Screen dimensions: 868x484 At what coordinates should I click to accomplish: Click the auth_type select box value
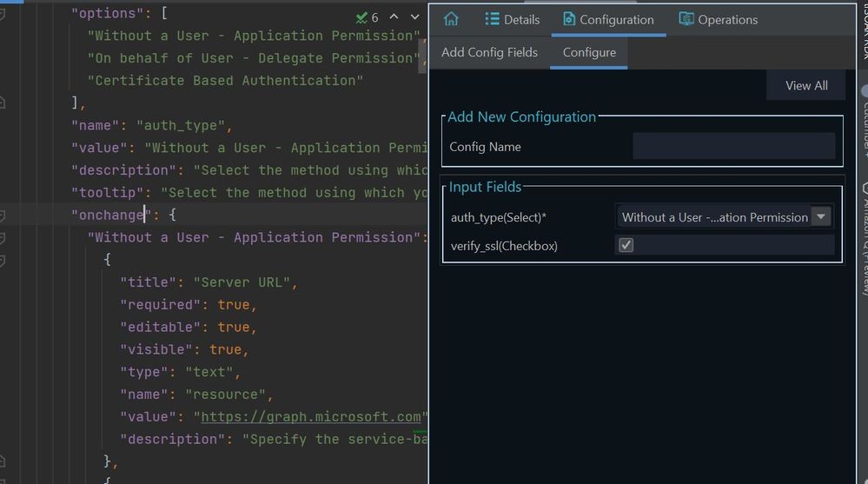pos(714,217)
